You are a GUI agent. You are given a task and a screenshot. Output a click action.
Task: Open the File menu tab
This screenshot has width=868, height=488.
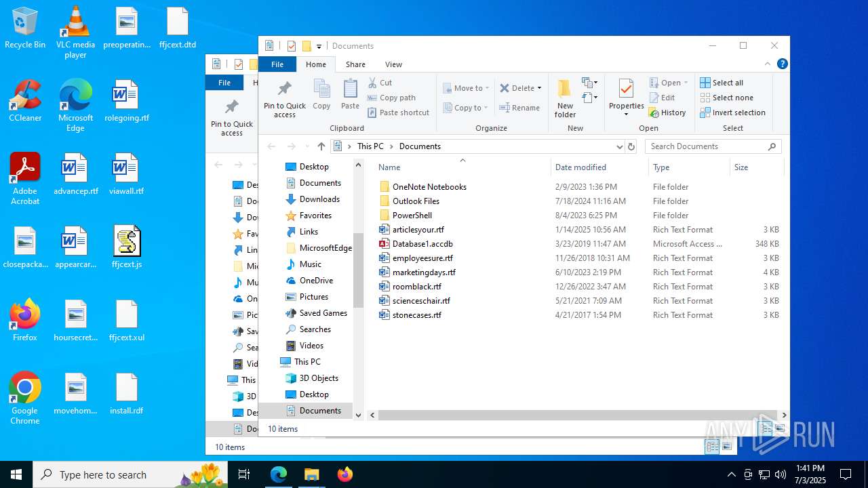(277, 64)
